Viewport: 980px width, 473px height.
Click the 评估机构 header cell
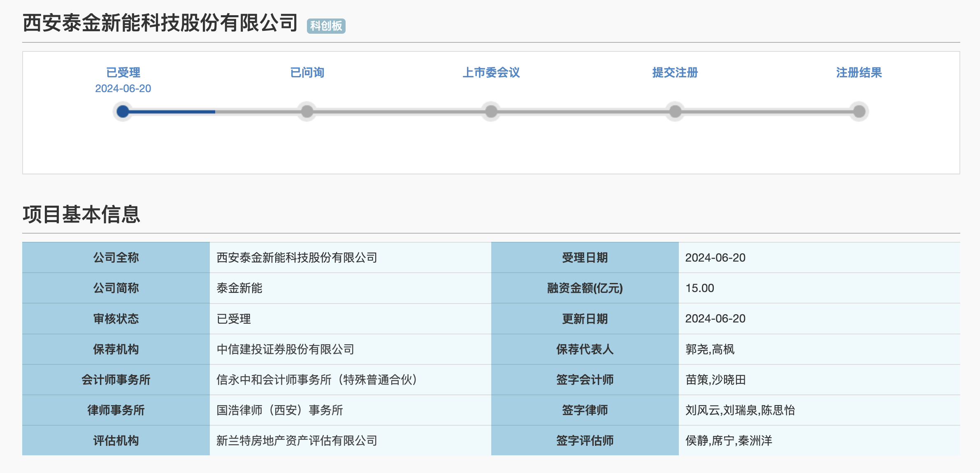click(x=116, y=440)
